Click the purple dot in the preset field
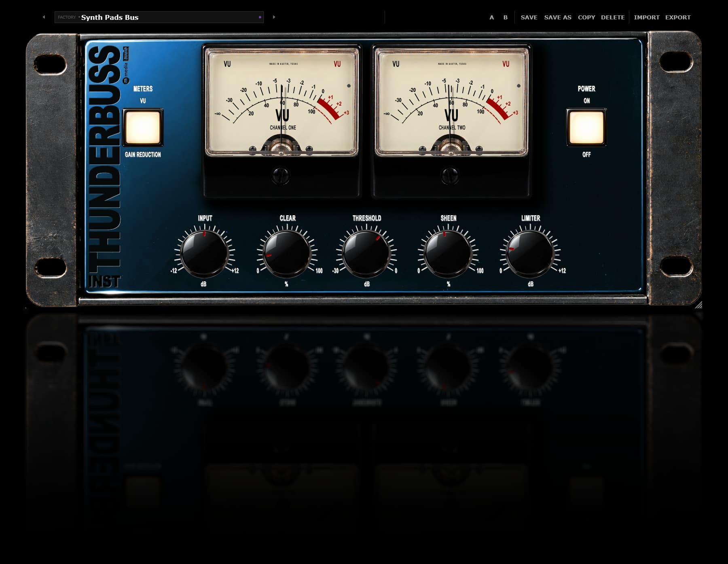This screenshot has width=728, height=564. (260, 17)
